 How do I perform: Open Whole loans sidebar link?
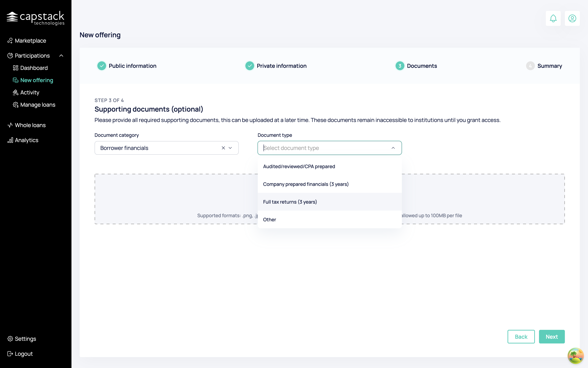[30, 125]
